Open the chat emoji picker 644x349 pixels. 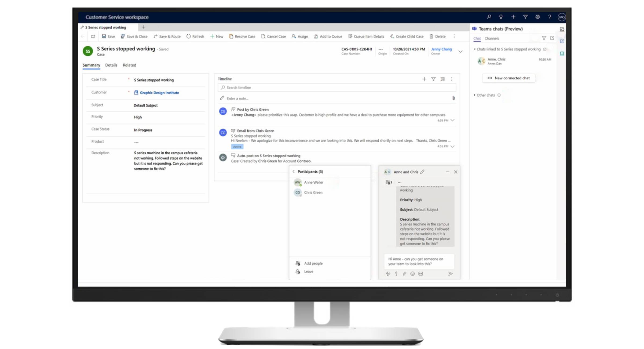(x=412, y=274)
